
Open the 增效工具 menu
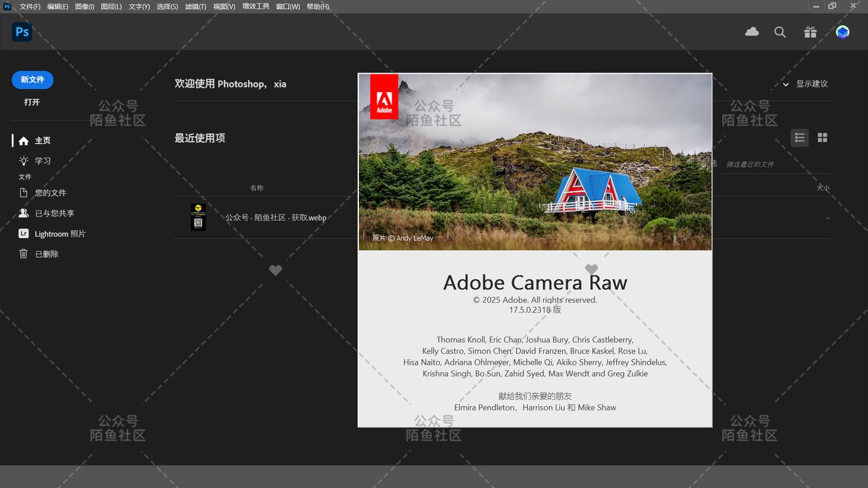(x=256, y=6)
